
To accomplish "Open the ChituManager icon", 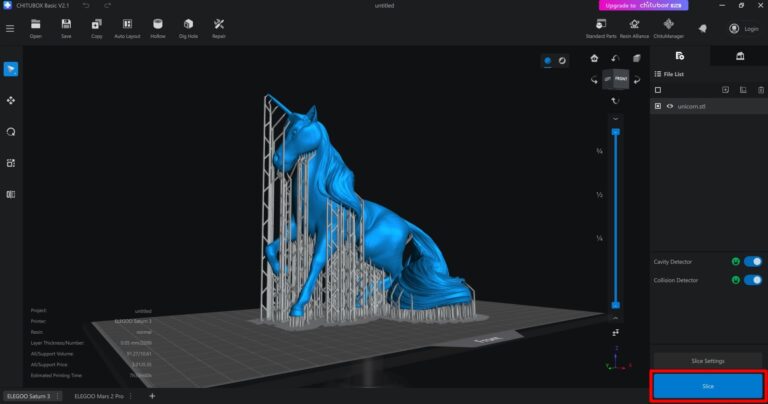I will pyautogui.click(x=669, y=27).
